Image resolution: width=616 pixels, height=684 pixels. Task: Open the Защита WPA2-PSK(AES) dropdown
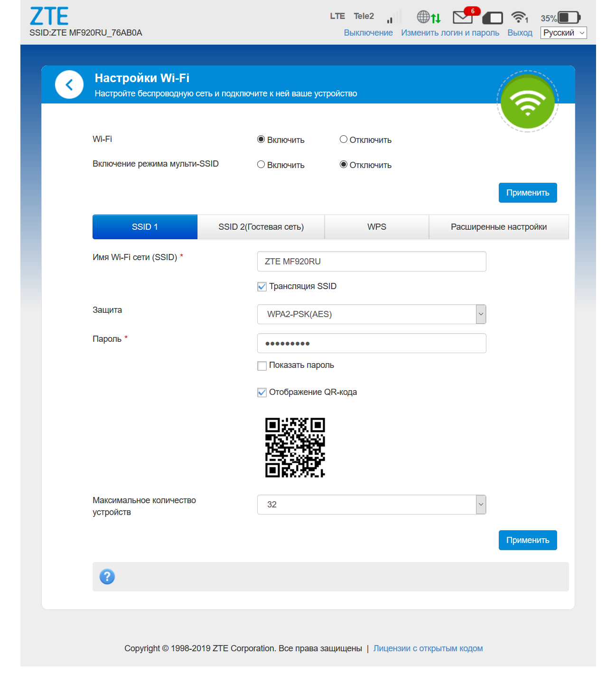click(x=372, y=314)
